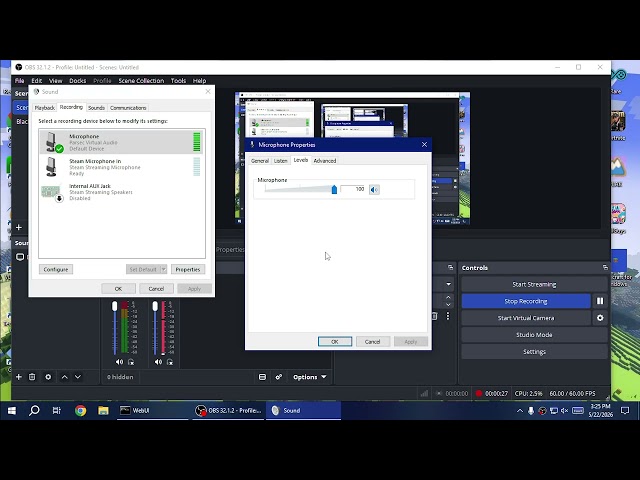
Task: Increase transition duration with up stepper
Action: tap(449, 297)
